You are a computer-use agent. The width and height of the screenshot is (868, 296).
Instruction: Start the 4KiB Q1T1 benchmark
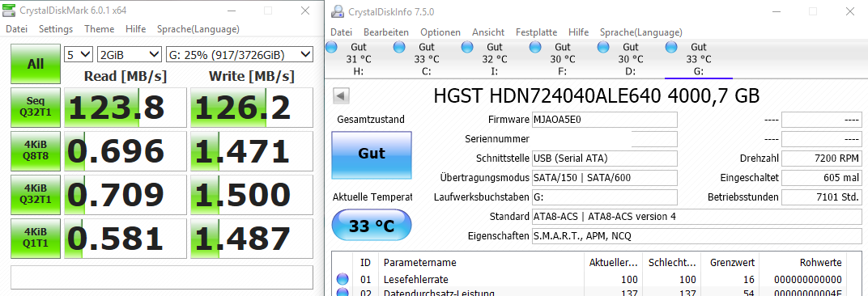(x=36, y=238)
